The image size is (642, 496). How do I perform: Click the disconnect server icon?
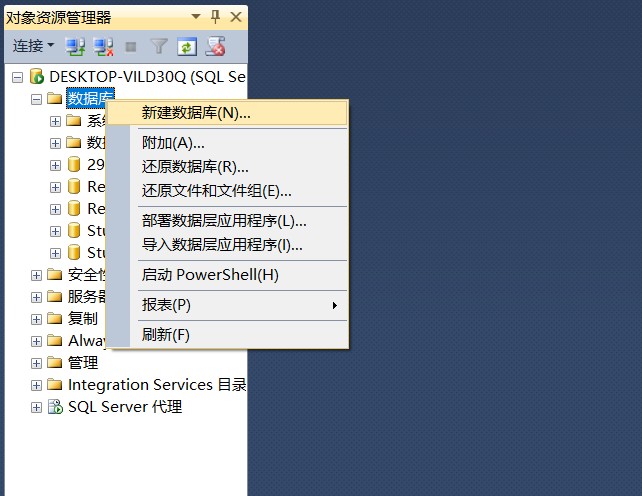[103, 46]
